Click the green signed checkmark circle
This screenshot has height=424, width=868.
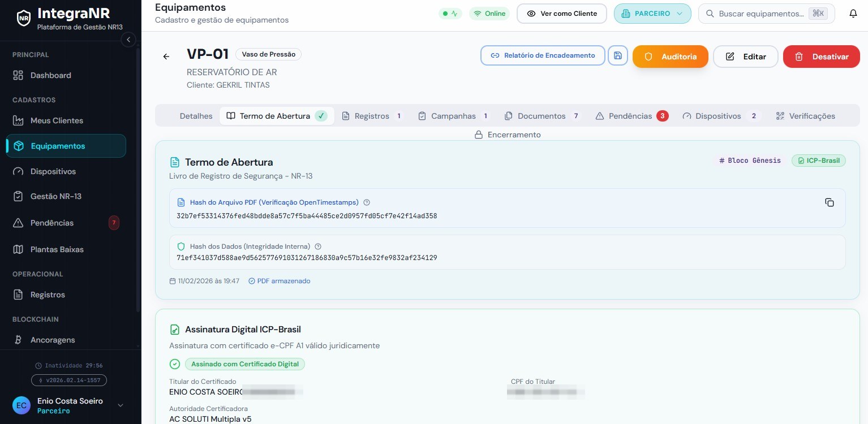pos(174,364)
